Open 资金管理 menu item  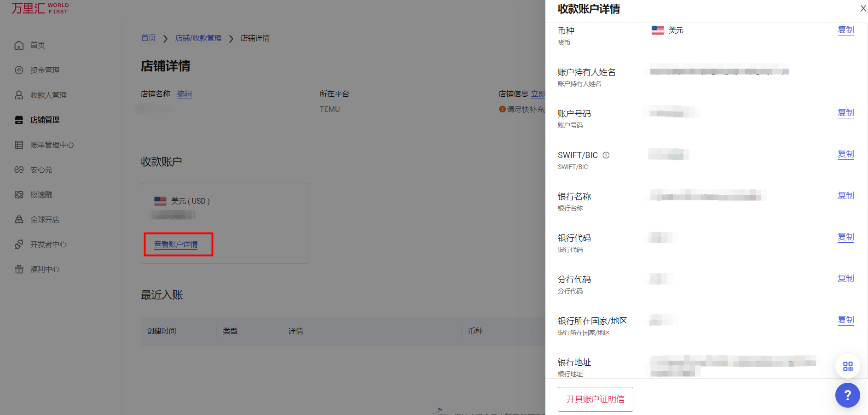click(x=45, y=70)
